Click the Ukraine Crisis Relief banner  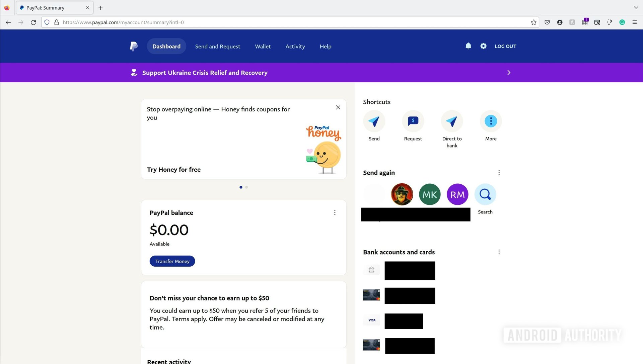click(321, 72)
